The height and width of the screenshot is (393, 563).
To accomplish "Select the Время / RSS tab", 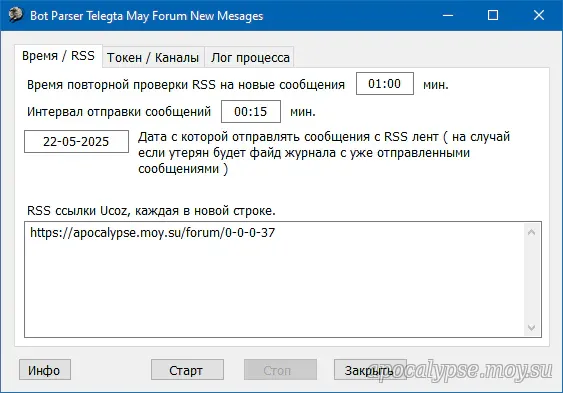I will point(58,56).
